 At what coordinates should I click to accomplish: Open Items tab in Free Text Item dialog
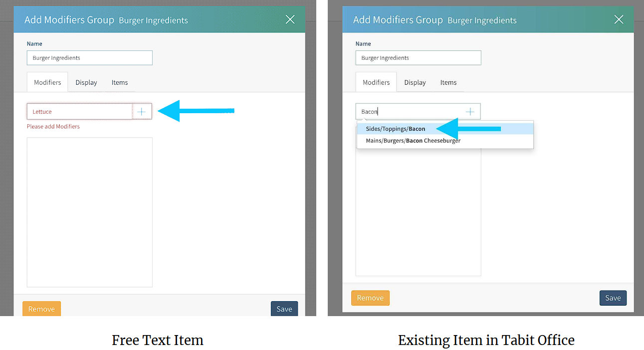tap(120, 83)
